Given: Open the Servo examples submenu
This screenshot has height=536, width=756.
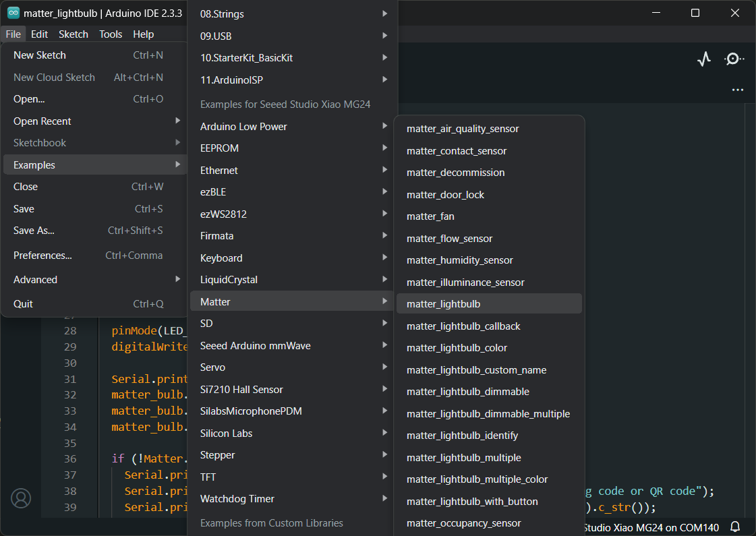Looking at the screenshot, I should (293, 367).
